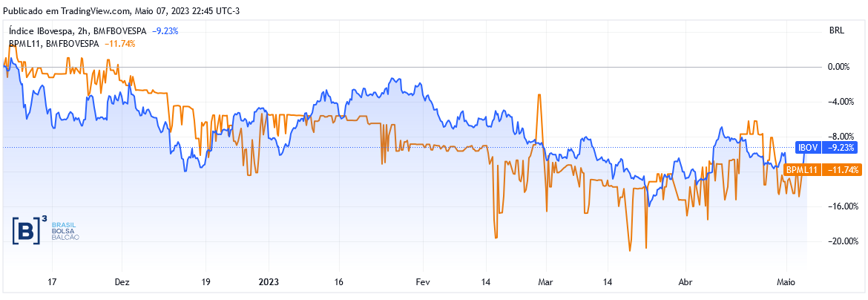The width and height of the screenshot is (868, 300).
Task: Click the Maio time axis marker
Action: (x=786, y=281)
